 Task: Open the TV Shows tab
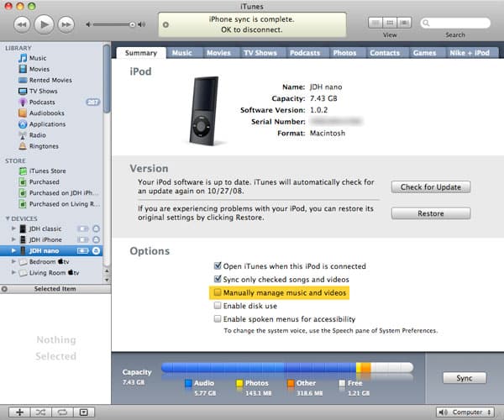coord(260,53)
